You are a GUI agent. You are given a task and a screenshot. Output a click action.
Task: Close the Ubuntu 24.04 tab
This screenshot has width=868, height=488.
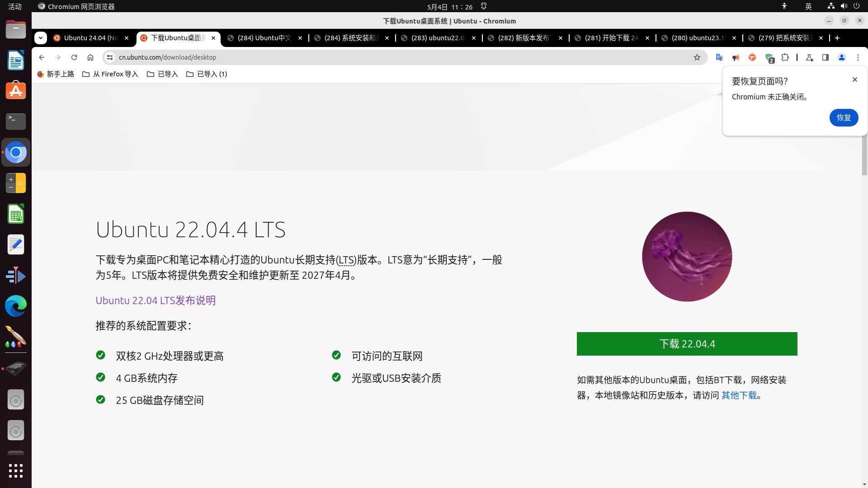point(127,38)
